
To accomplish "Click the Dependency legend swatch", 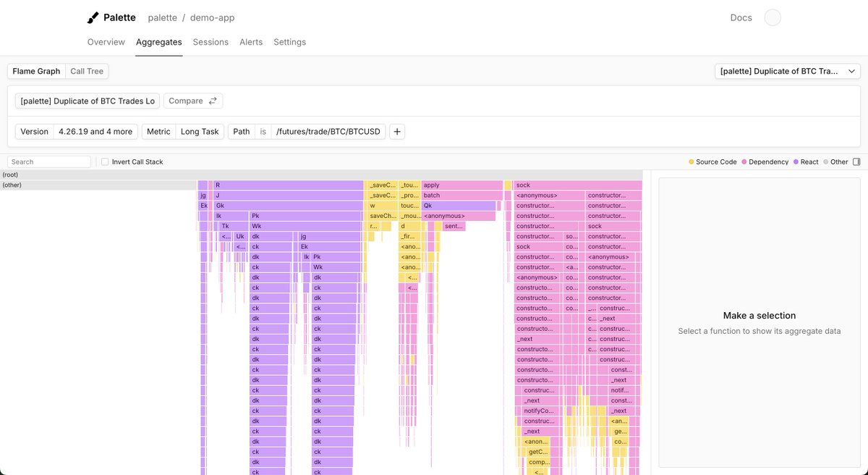I will tap(744, 162).
